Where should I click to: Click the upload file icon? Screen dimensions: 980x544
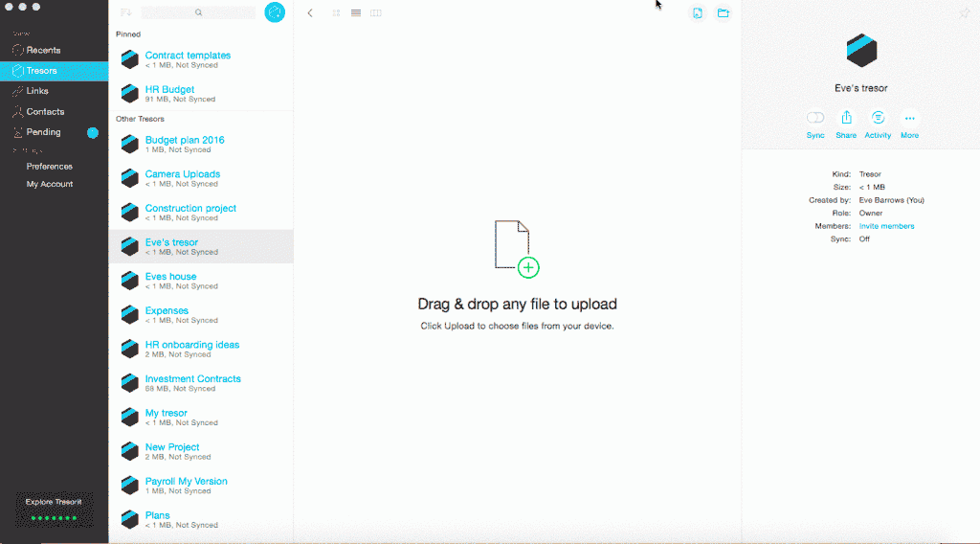point(698,12)
